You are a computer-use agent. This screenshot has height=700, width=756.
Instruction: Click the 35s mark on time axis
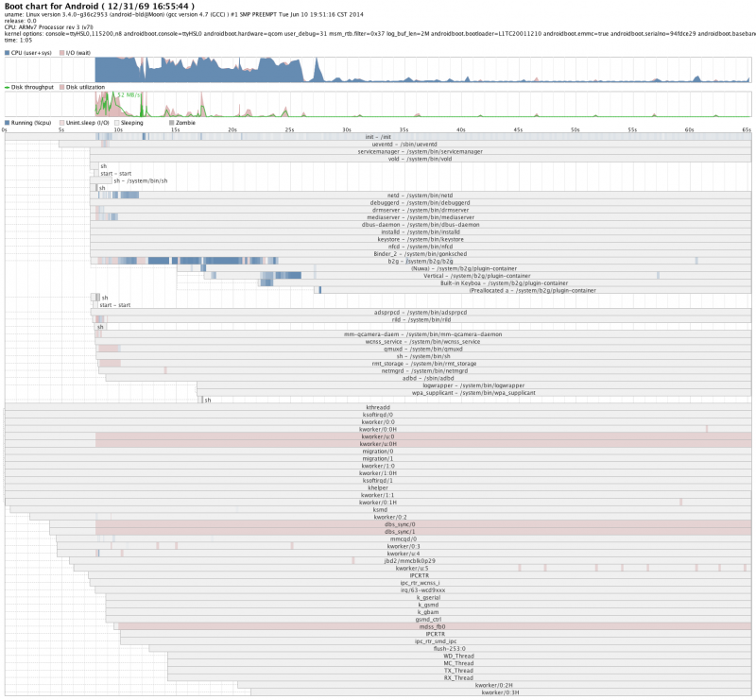tap(404, 129)
